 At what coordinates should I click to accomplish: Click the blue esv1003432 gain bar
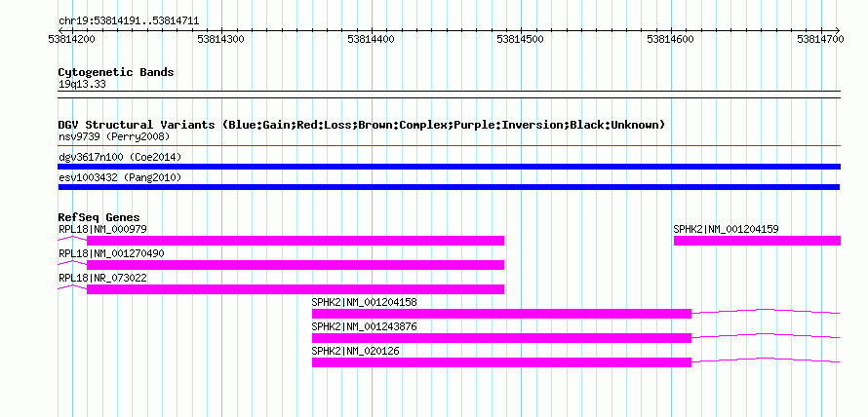(449, 187)
